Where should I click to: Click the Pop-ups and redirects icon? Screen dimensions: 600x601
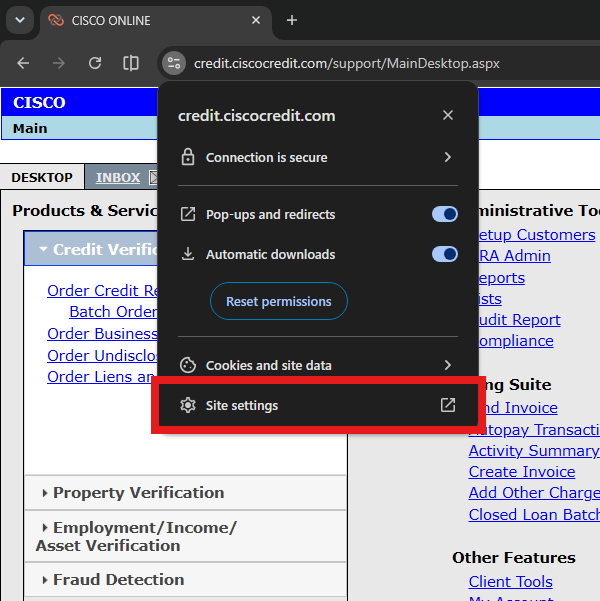pyautogui.click(x=188, y=214)
